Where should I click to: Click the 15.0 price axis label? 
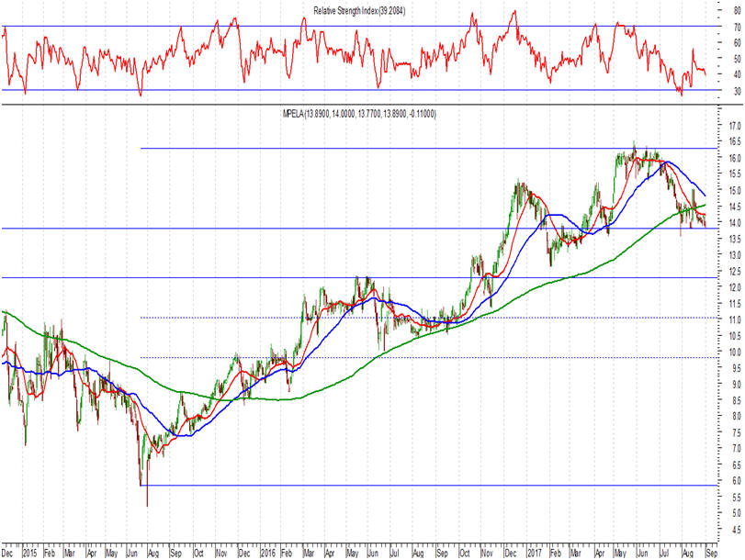coord(735,190)
